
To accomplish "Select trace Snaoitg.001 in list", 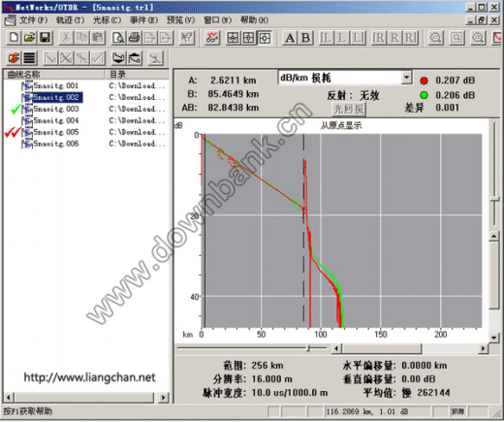I will tap(56, 85).
